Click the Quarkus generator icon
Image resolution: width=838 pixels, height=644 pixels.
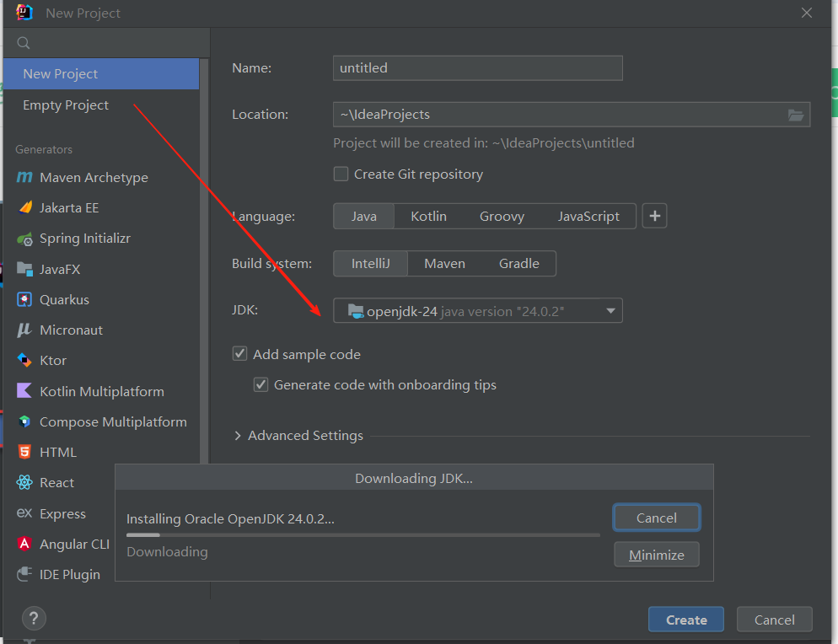(x=24, y=299)
